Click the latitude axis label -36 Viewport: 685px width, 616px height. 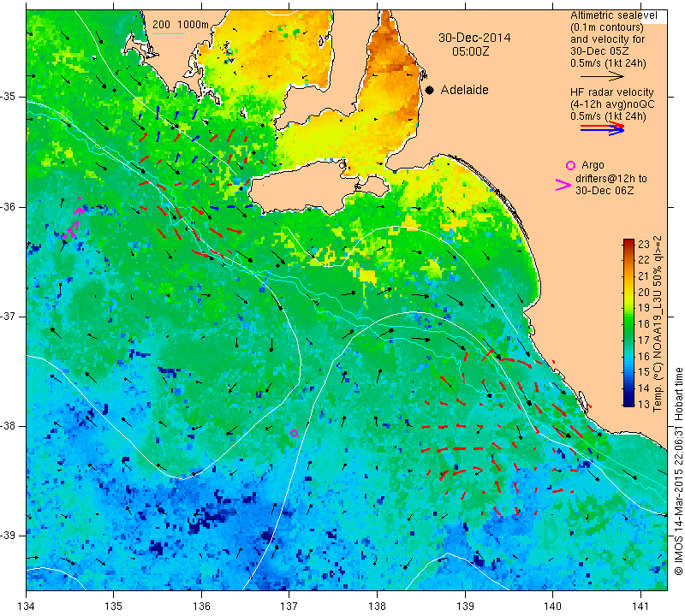pos(8,206)
